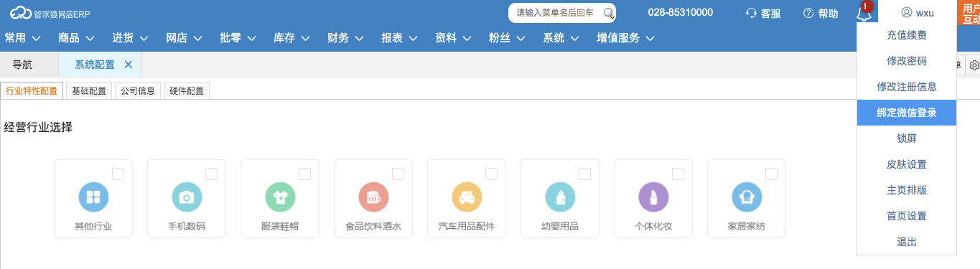Select the 食品饮料酒水 icon

(373, 197)
